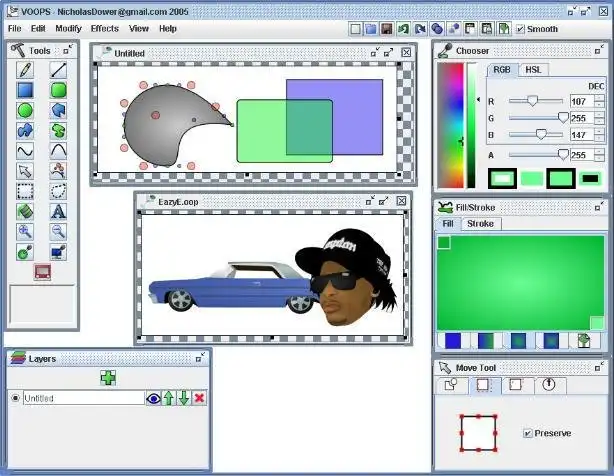The width and height of the screenshot is (614, 476).
Task: Open the Effects menu
Action: (105, 29)
